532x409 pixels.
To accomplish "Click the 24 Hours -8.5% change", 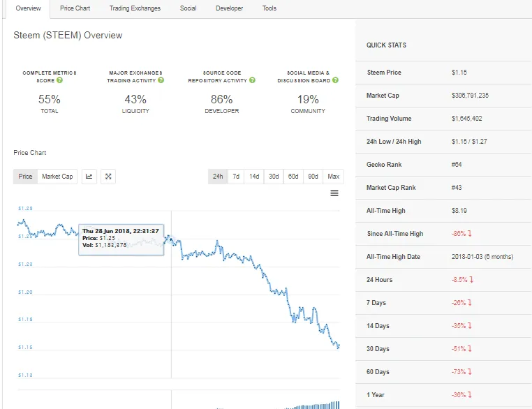I will pyautogui.click(x=462, y=280).
